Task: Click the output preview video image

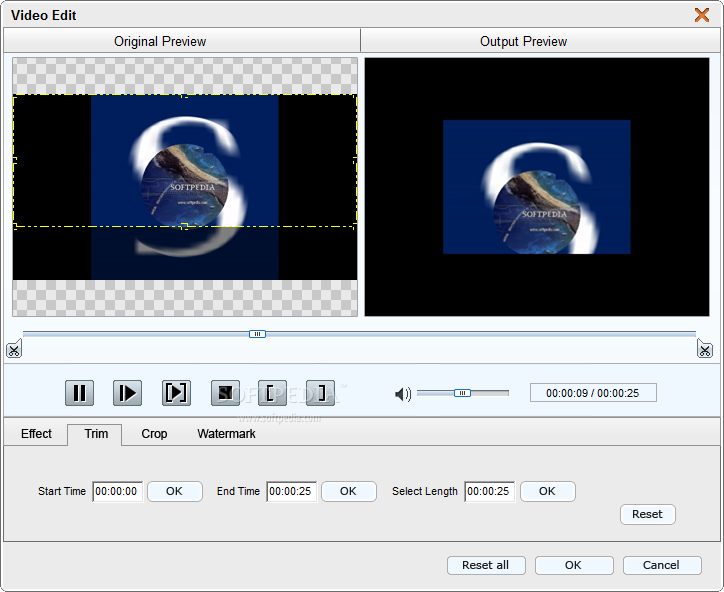Action: [x=537, y=187]
